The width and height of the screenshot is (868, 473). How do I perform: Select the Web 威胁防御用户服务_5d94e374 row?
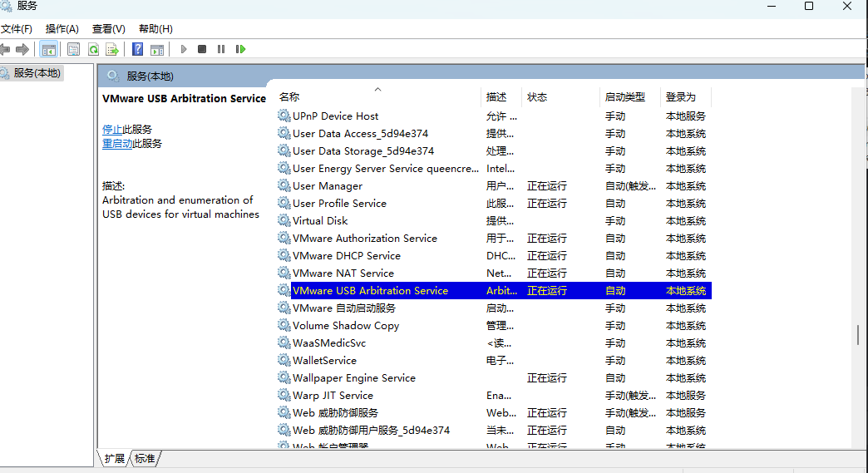coord(494,431)
